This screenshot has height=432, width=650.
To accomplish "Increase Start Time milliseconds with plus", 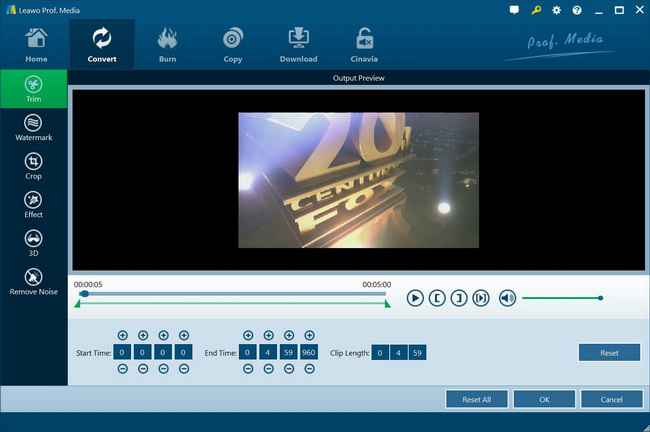I will tap(184, 335).
